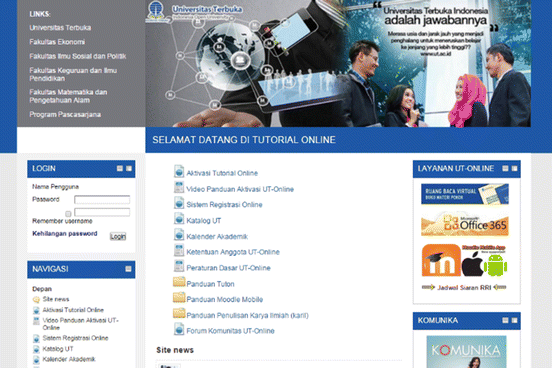Viewport: 552px width, 368px height.
Task: Click the Office 365 banner
Action: [x=465, y=224]
